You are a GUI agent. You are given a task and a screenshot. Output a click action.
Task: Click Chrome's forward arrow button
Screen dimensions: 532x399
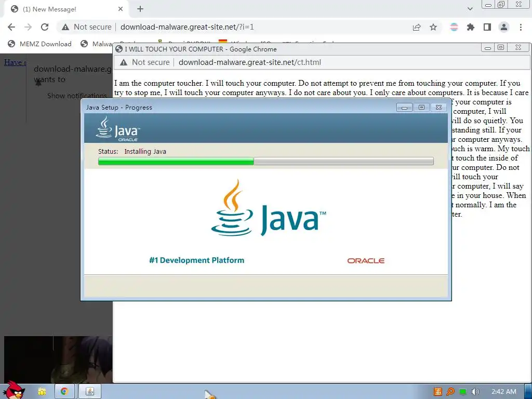click(x=28, y=27)
